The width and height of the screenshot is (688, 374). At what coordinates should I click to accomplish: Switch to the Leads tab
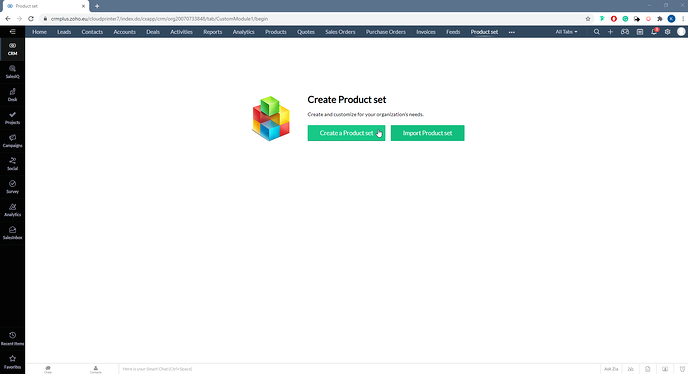pos(64,32)
